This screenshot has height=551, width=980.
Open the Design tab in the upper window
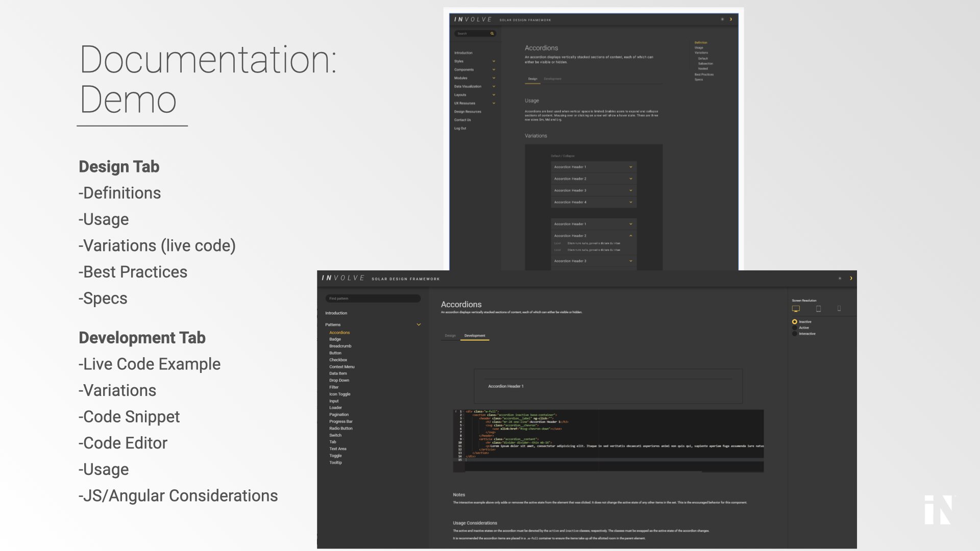coord(532,79)
